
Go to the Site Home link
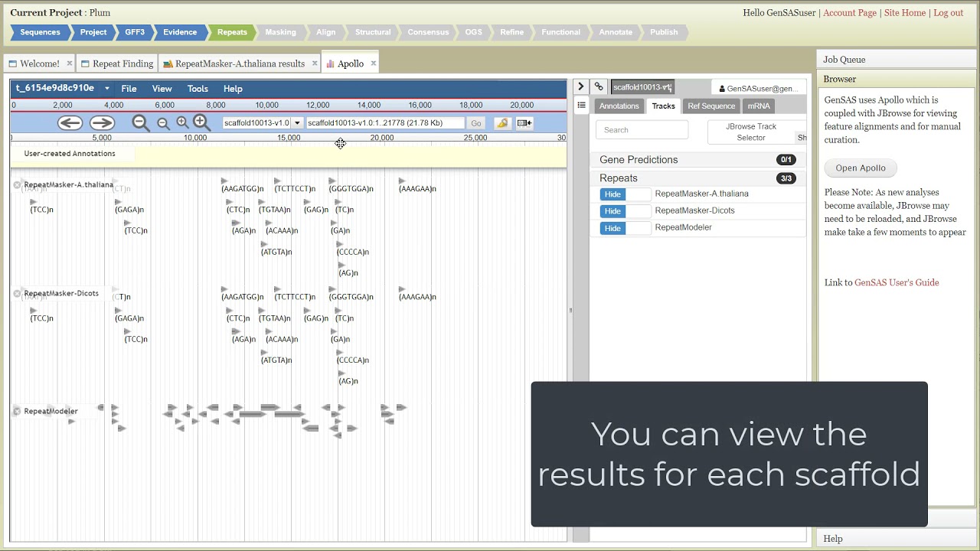point(905,13)
